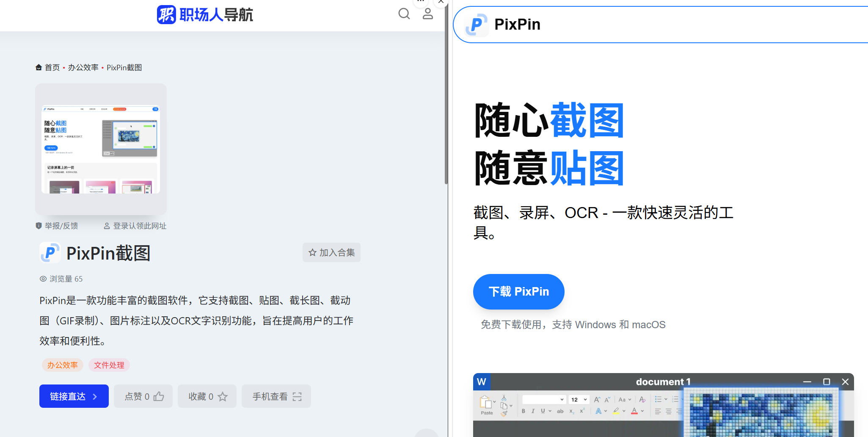Image resolution: width=868 pixels, height=437 pixels.
Task: Click the Word W icon in document title bar
Action: pyautogui.click(x=482, y=382)
